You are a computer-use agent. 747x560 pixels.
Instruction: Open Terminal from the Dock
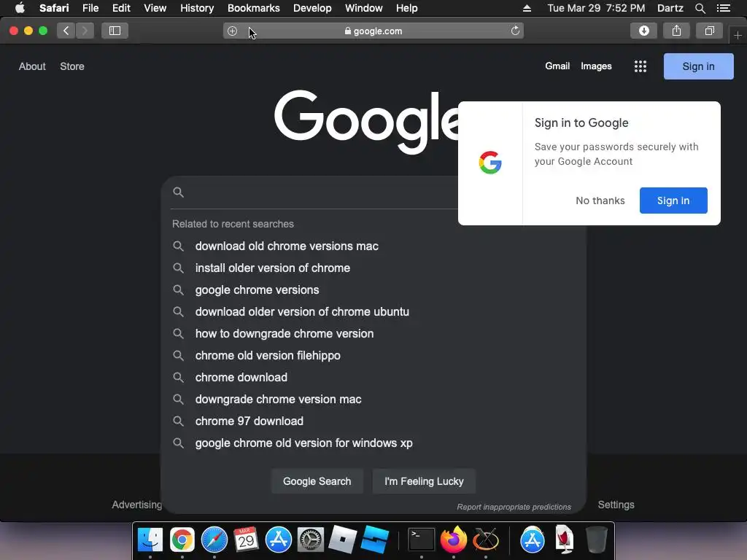(x=422, y=540)
